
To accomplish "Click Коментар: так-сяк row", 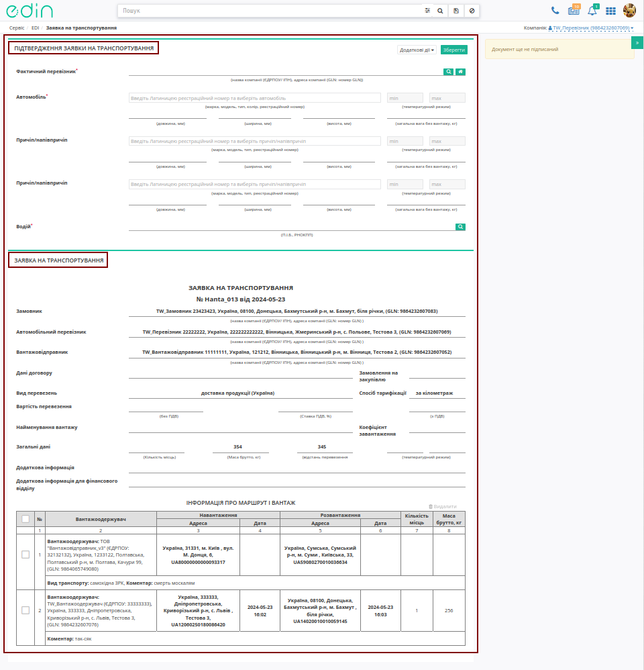I will (255, 639).
